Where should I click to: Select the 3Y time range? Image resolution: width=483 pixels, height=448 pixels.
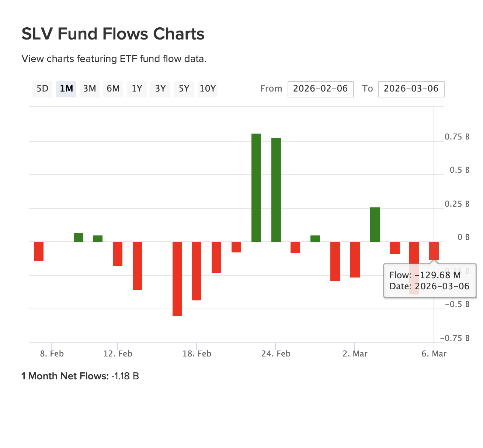point(160,89)
